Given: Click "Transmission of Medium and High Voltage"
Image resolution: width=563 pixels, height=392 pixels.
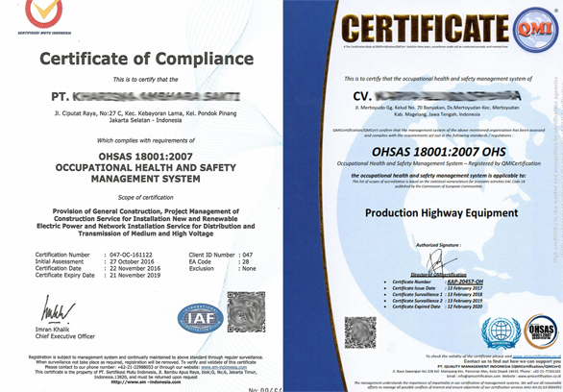Looking at the screenshot, I should (146, 233).
